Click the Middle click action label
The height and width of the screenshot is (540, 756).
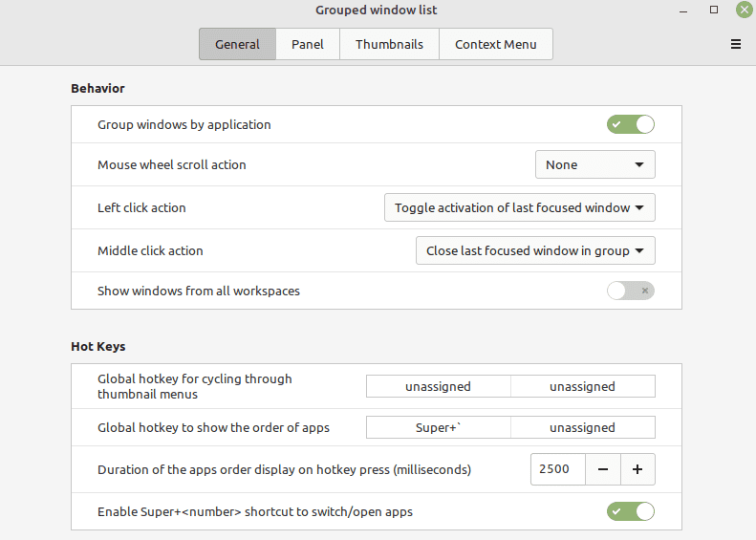(150, 250)
